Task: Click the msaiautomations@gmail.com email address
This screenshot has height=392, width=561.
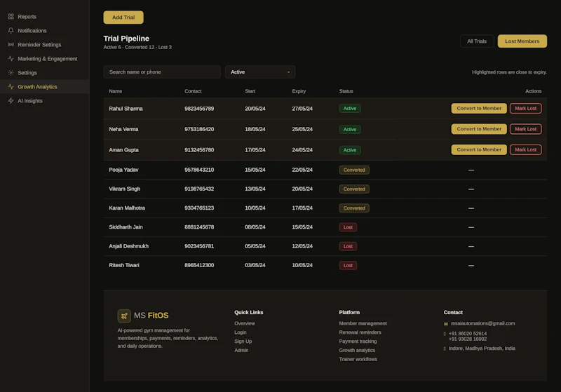Action: click(x=482, y=323)
